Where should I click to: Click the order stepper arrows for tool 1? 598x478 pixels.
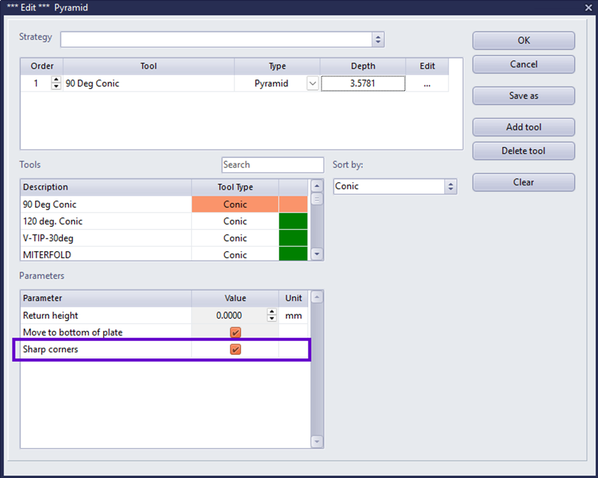coord(56,83)
